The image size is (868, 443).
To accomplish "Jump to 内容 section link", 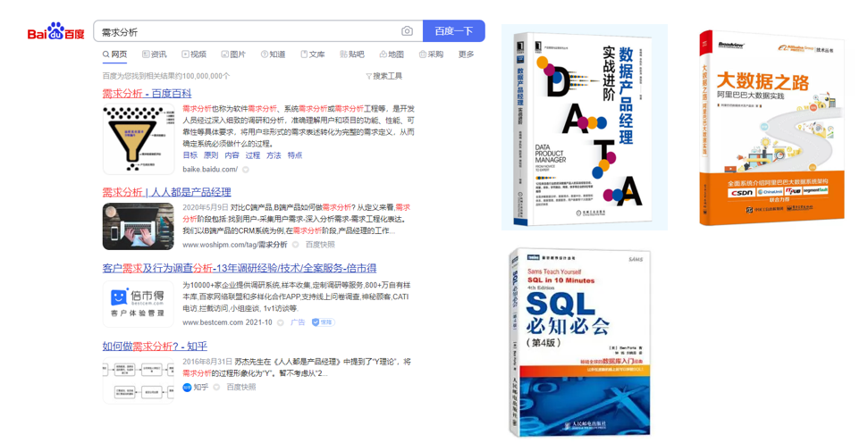I will coord(232,155).
